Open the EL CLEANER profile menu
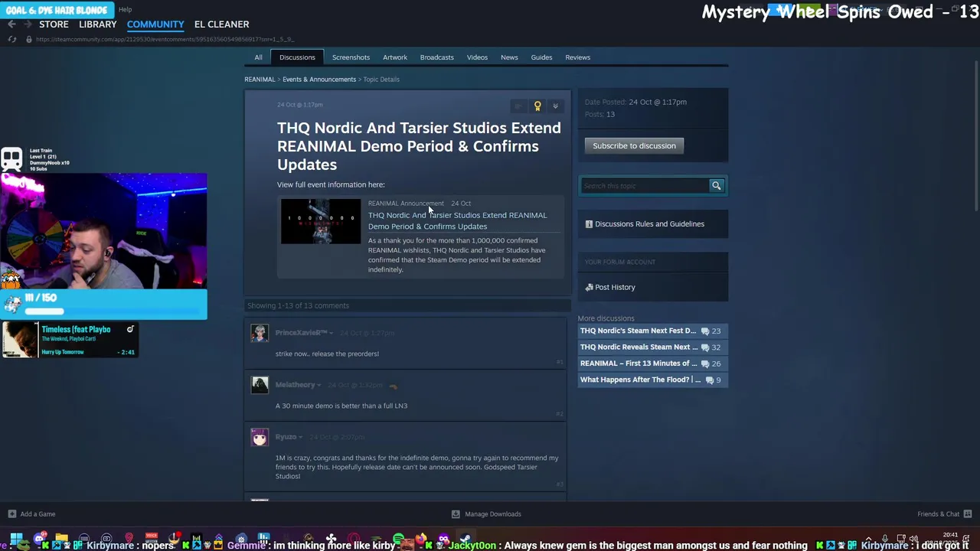This screenshot has height=551, width=980. [x=221, y=24]
